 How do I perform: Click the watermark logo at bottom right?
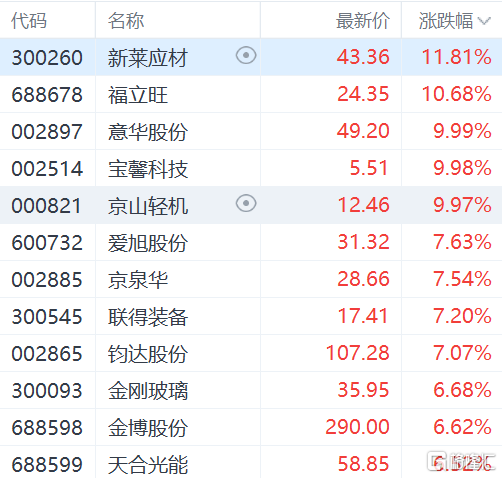(461, 462)
